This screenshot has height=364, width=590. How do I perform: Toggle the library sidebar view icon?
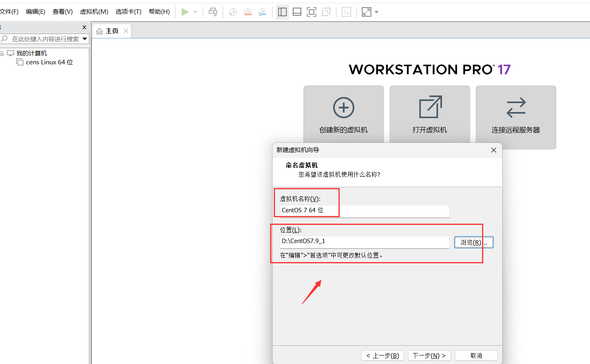[x=282, y=12]
